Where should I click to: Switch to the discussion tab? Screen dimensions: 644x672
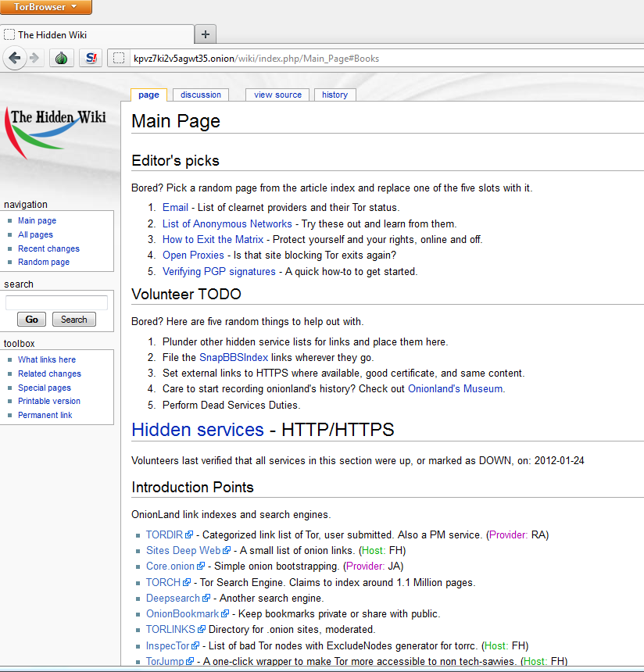(201, 95)
